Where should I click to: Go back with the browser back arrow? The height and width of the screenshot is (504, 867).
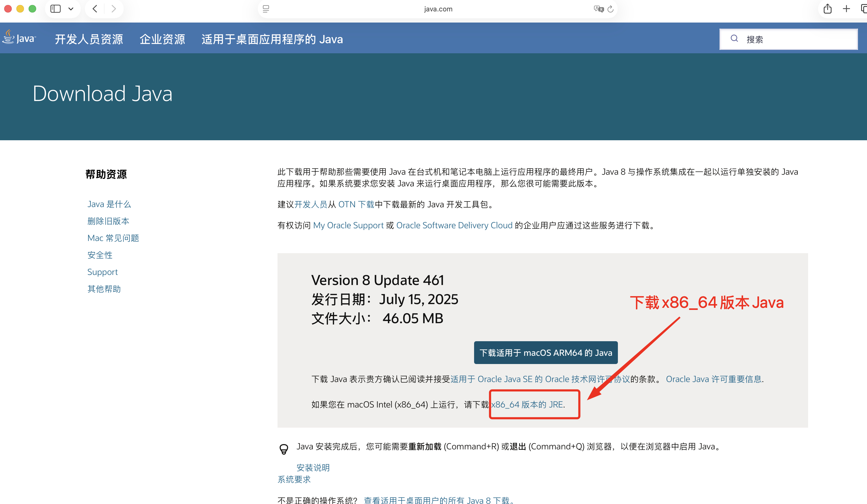pyautogui.click(x=95, y=9)
